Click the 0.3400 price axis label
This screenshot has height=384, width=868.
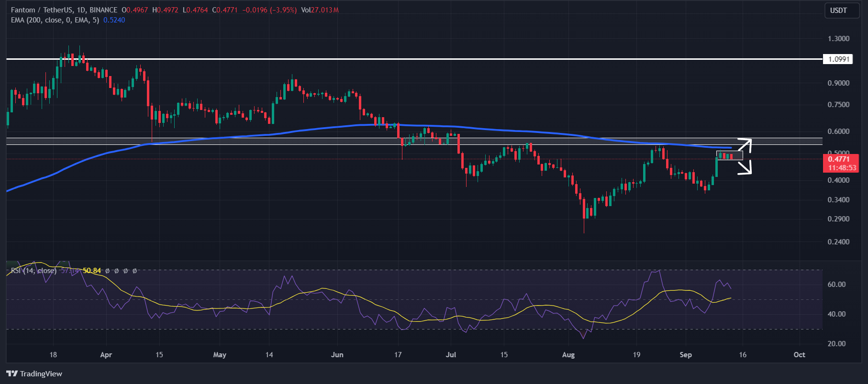838,200
